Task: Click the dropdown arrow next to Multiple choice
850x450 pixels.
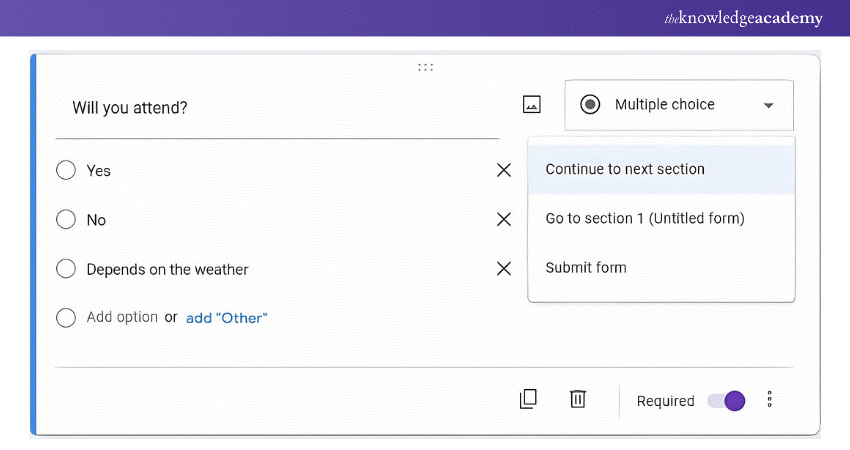Action: pyautogui.click(x=768, y=106)
